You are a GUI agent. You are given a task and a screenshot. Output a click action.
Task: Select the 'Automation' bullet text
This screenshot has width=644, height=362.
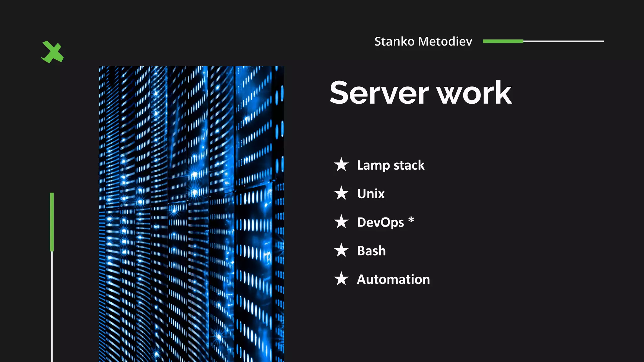[x=393, y=279]
